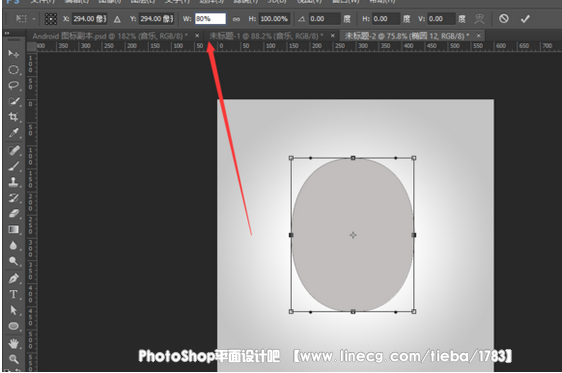This screenshot has width=562, height=373.
Task: Toggle the maintain aspect ratio link
Action: point(236,19)
